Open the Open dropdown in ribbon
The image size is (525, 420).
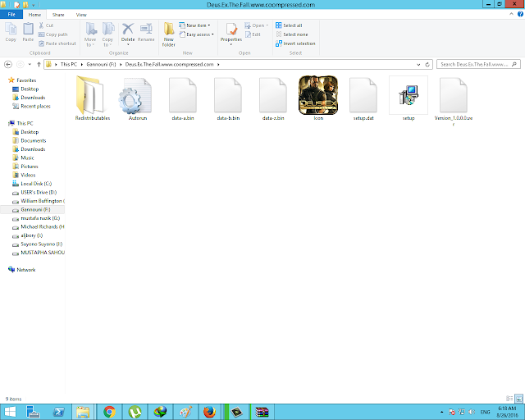coord(257,25)
